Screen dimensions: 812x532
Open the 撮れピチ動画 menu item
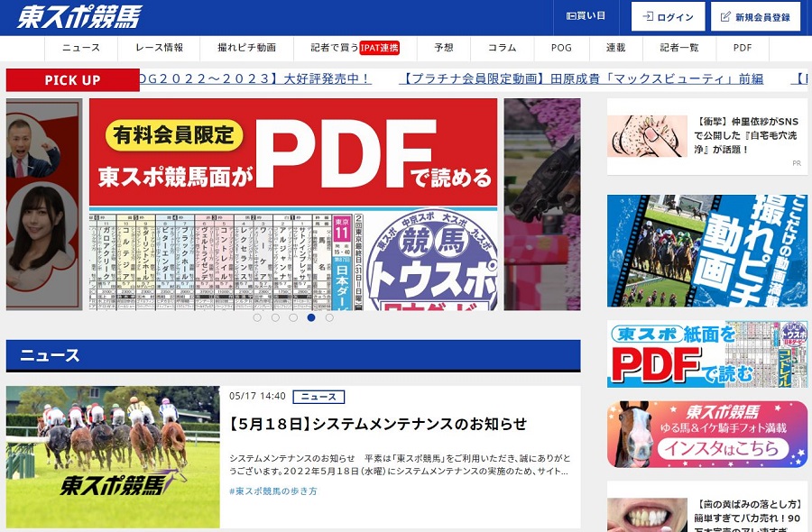pyautogui.click(x=246, y=48)
